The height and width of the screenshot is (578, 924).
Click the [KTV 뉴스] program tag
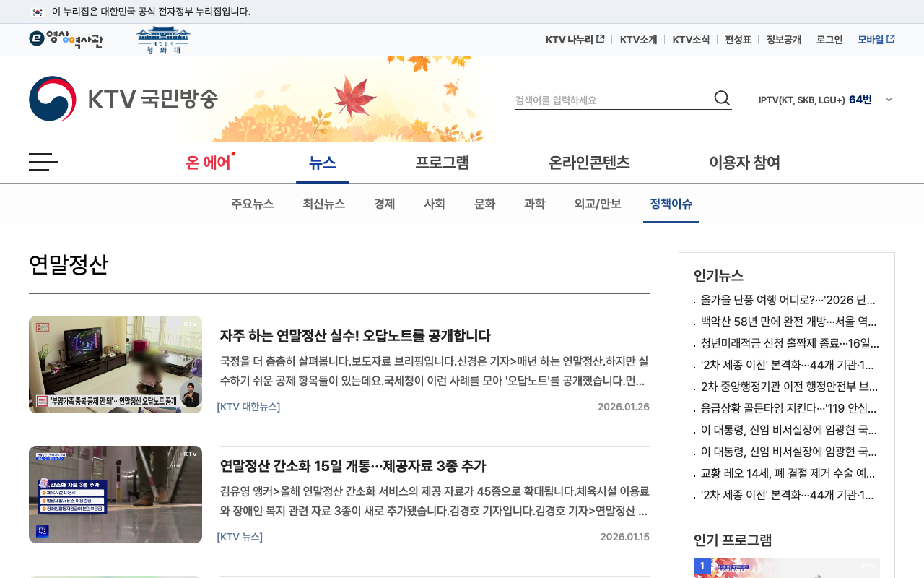[240, 537]
